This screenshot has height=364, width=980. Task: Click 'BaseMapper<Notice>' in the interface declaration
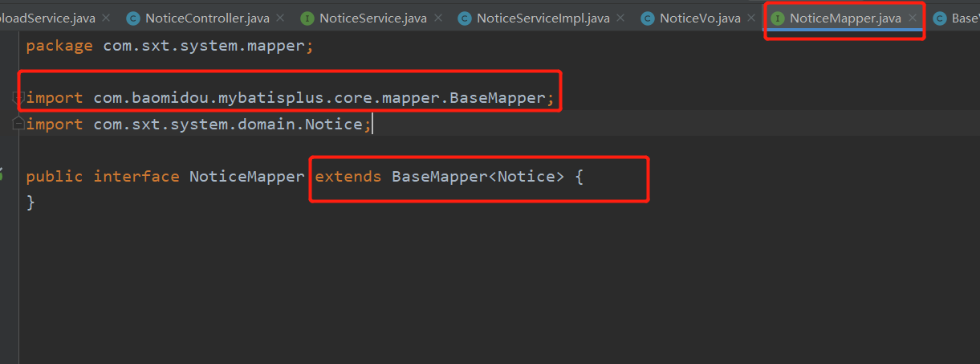tap(478, 176)
